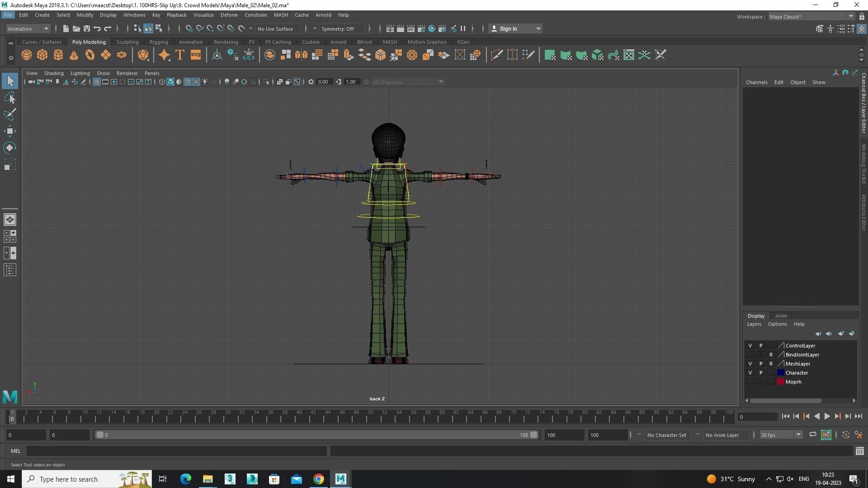The image size is (868, 488).
Task: Click the Animation preferences running man icon
Action: pos(859,435)
